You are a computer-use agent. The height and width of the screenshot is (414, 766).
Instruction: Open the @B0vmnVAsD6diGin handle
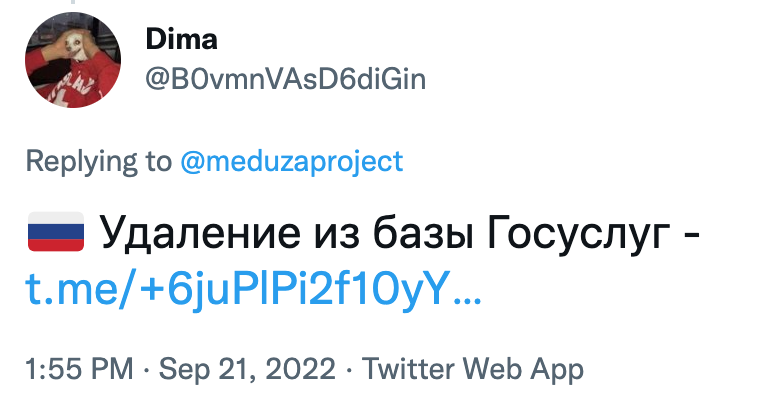point(285,80)
